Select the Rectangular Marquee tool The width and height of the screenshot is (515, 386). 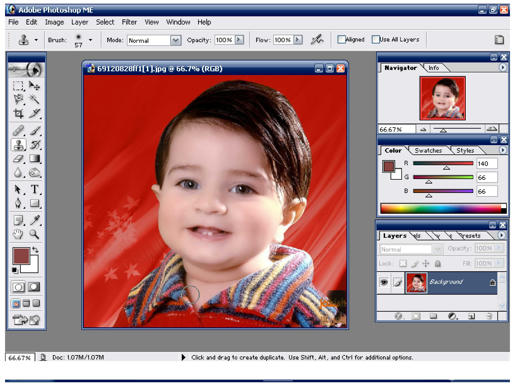click(x=18, y=86)
